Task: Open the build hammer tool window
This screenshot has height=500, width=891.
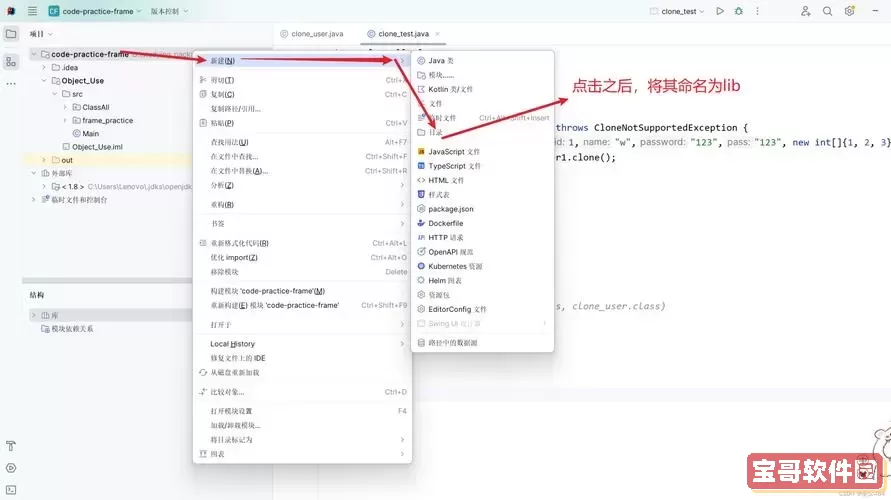Action: [11, 446]
